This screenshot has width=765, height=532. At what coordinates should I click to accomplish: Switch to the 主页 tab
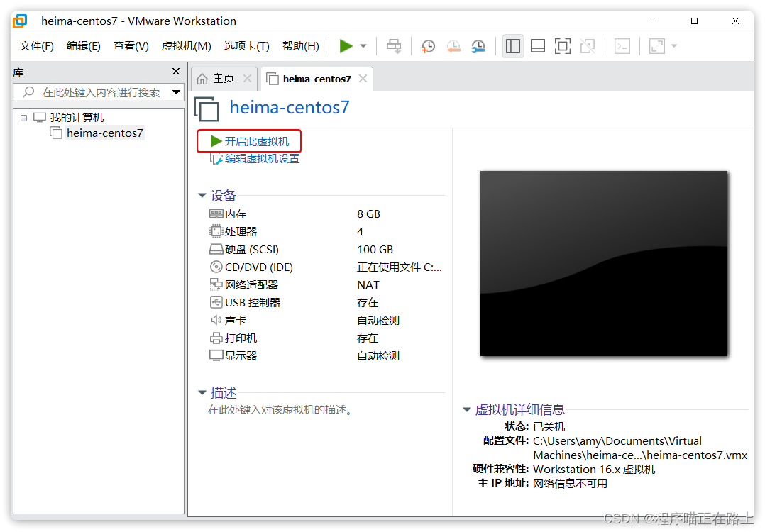point(222,79)
